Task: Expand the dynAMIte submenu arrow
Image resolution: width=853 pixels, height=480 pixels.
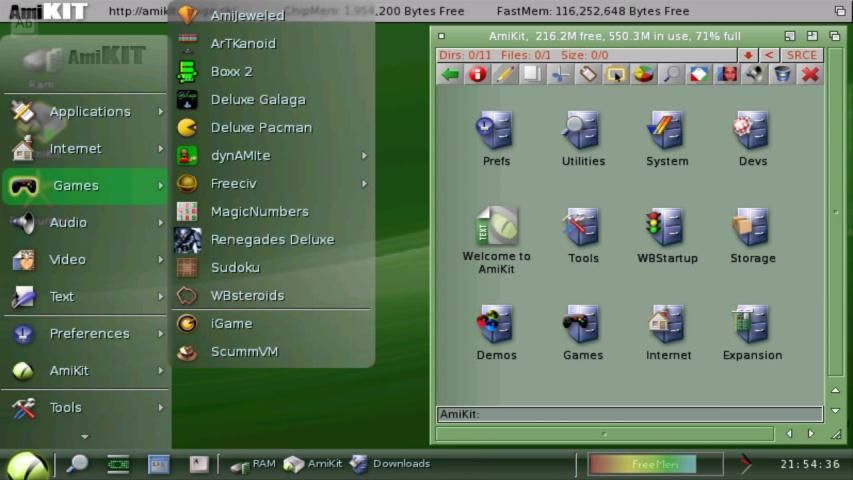Action: (364, 156)
